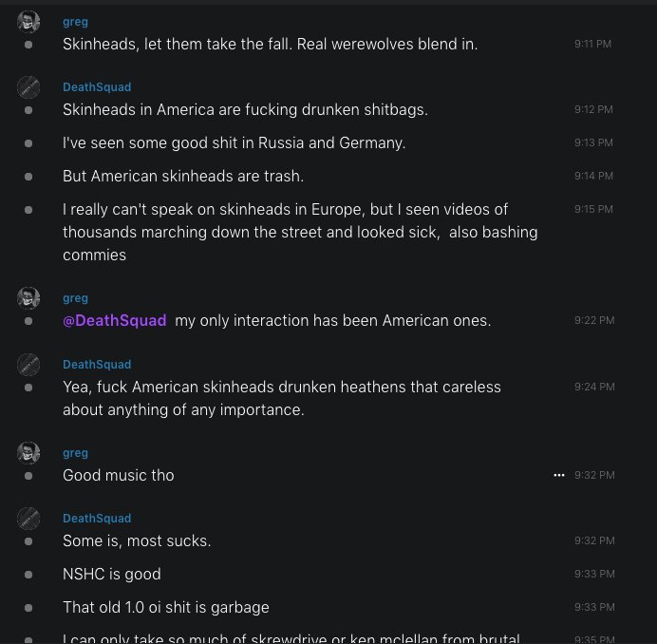This screenshot has height=644, width=657.
Task: Select the greg username above the 9:22 PM message
Action: pos(75,298)
